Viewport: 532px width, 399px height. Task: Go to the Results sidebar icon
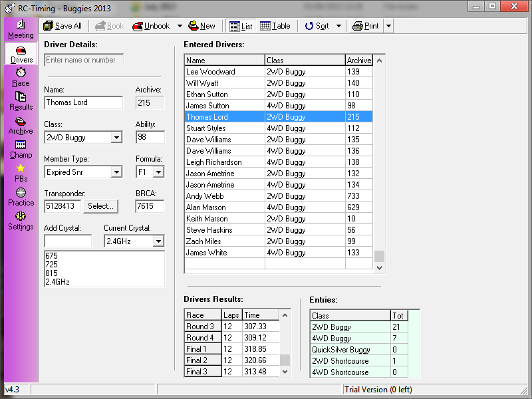(x=21, y=101)
